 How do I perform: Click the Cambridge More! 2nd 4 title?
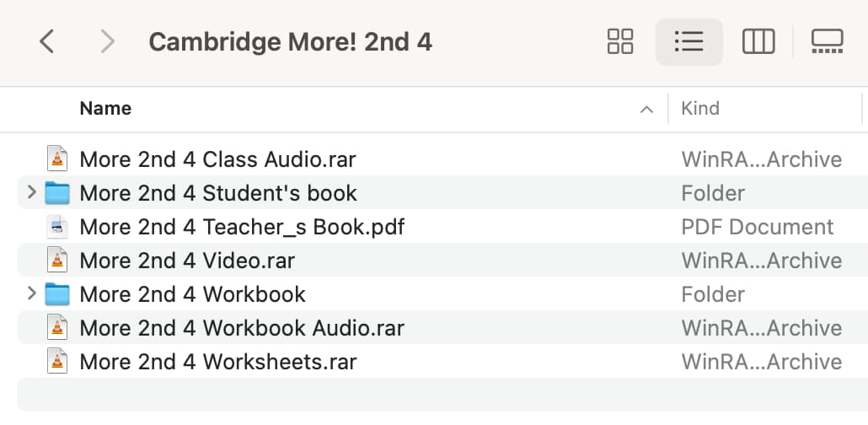pyautogui.click(x=290, y=42)
